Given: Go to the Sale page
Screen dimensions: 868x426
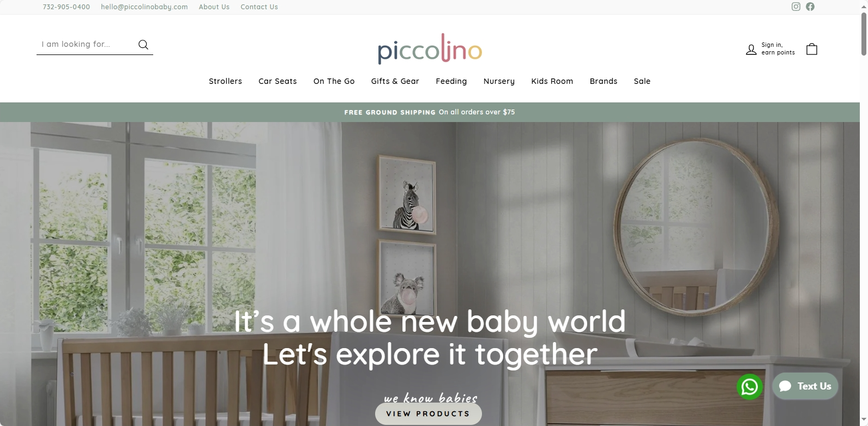Looking at the screenshot, I should tap(642, 81).
